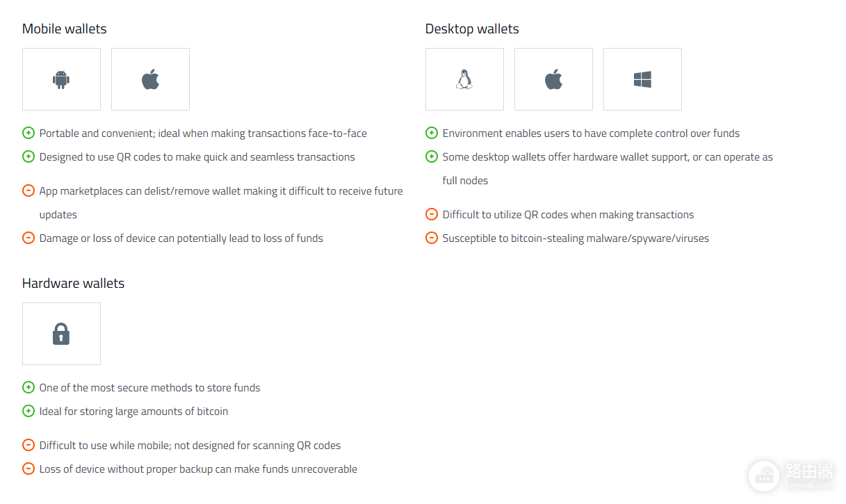Image resolution: width=846 pixels, height=504 pixels.
Task: Click the router watermark logo in corner
Action: click(x=792, y=476)
